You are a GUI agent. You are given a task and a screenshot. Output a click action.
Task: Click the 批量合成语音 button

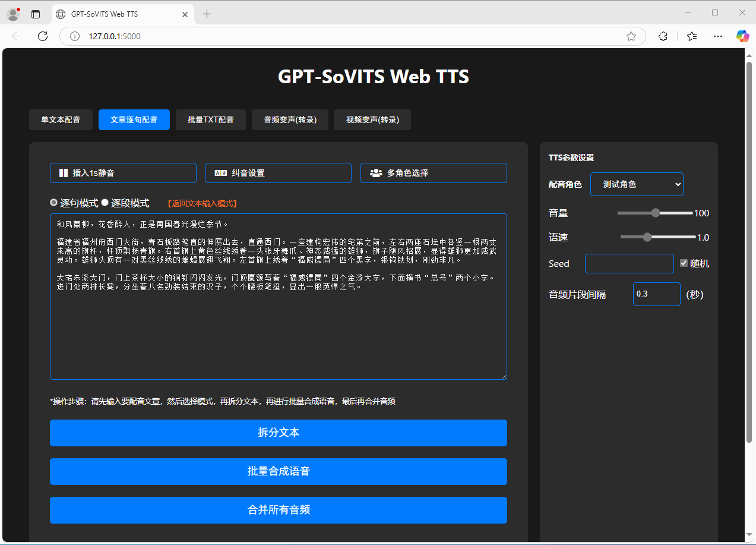click(278, 471)
